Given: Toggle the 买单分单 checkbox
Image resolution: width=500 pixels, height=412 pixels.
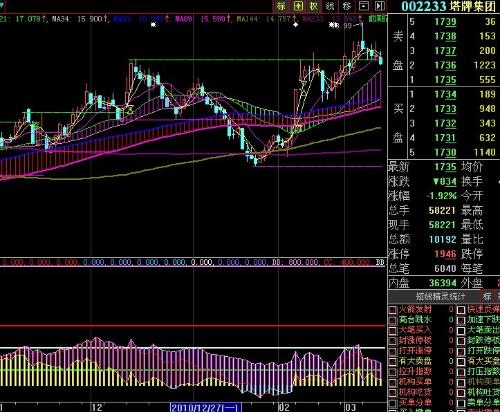Looking at the screenshot, I should [393, 403].
